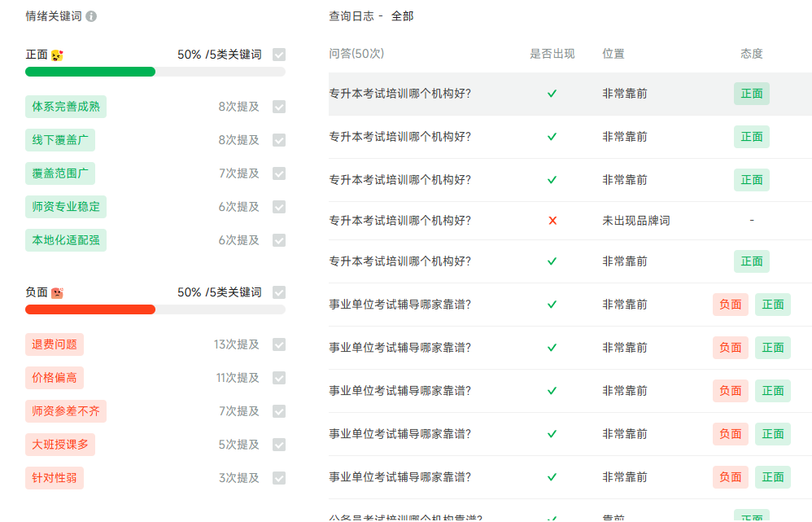Toggle the 负面 category checkbox
The image size is (812, 522).
tap(279, 292)
